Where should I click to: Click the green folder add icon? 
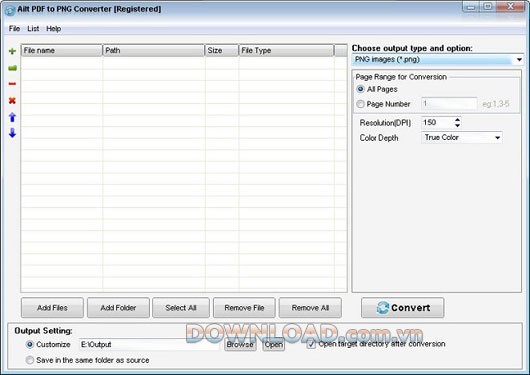point(12,68)
